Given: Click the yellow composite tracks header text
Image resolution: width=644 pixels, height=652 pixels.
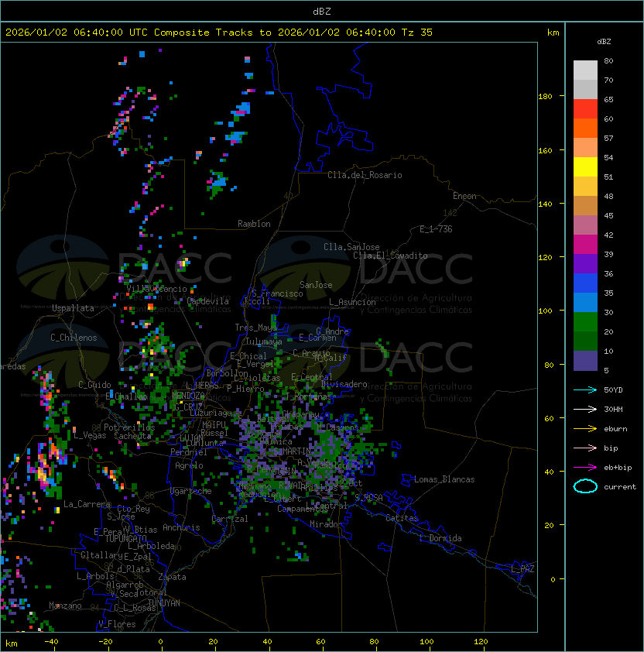Looking at the screenshot, I should click(219, 33).
